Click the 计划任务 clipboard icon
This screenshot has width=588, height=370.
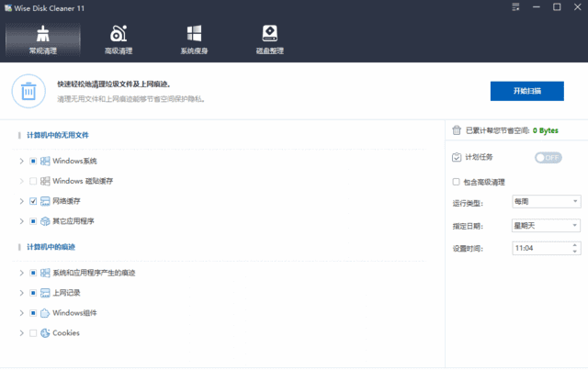pyautogui.click(x=457, y=157)
